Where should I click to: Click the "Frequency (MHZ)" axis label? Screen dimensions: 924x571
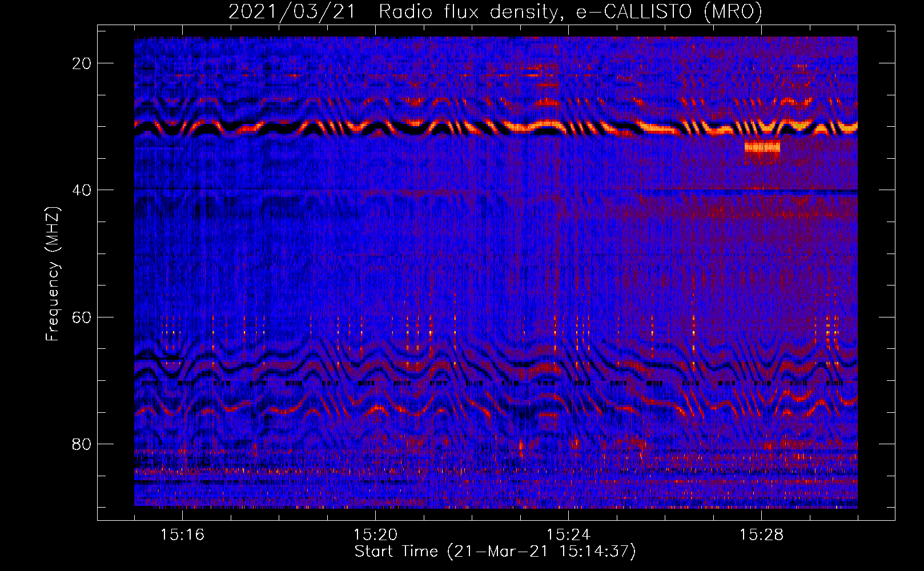tap(53, 274)
